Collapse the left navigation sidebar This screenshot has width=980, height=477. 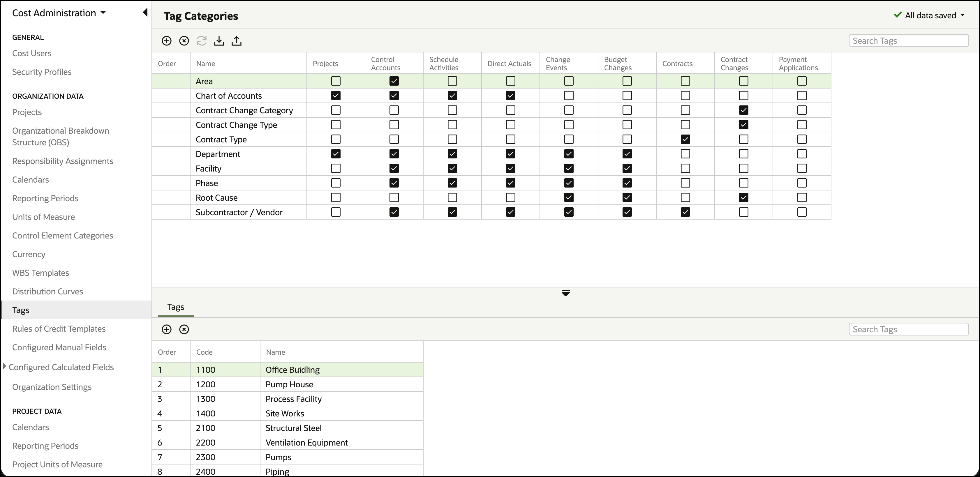145,13
